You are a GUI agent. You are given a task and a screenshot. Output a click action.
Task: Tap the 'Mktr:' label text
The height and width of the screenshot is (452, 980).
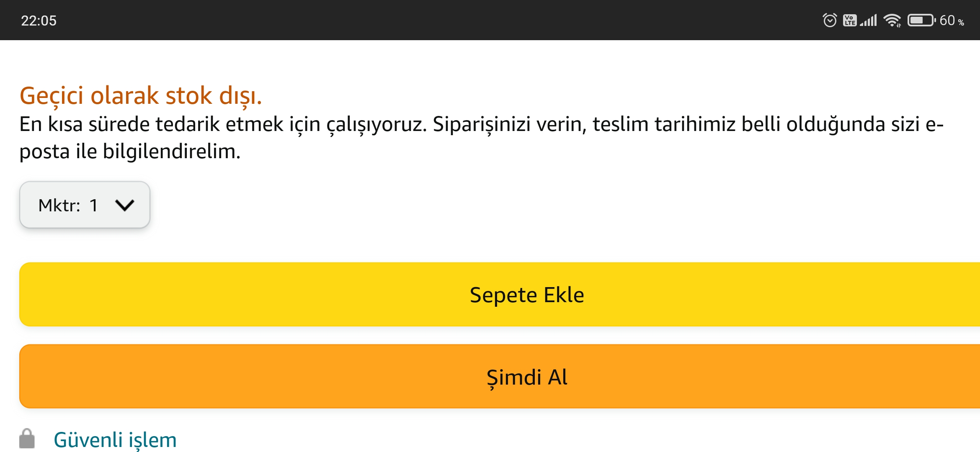[59, 205]
